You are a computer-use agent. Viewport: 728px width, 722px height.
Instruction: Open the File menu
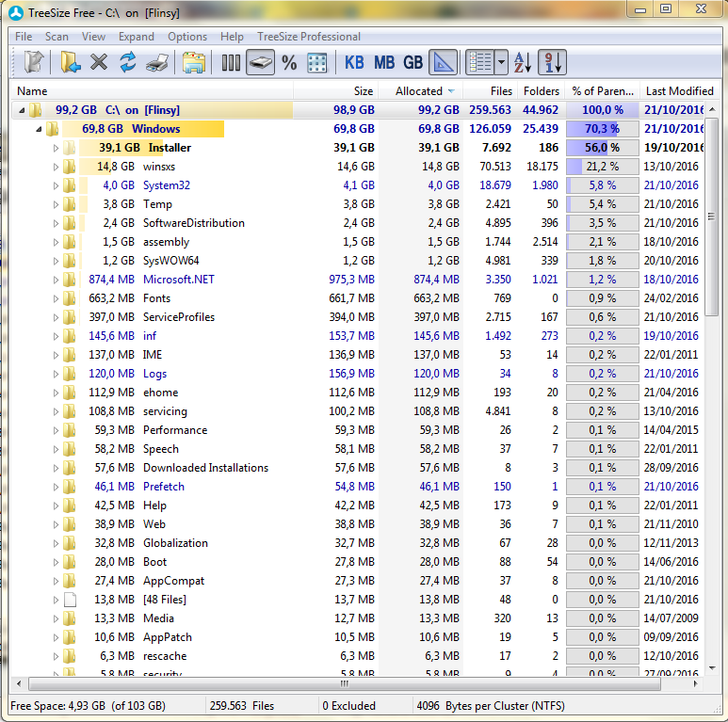click(24, 37)
